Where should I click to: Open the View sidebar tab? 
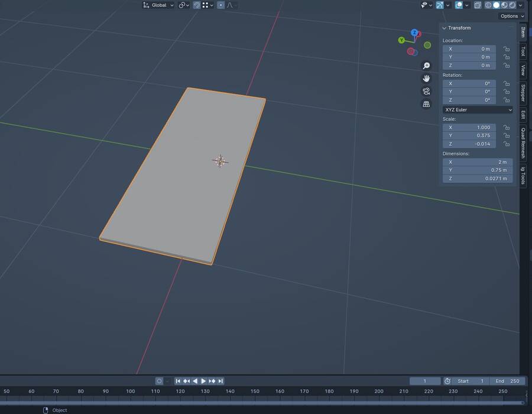click(523, 70)
